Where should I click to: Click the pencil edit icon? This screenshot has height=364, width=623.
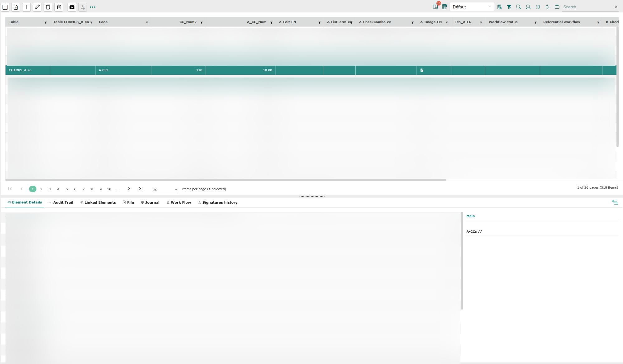pos(37,7)
